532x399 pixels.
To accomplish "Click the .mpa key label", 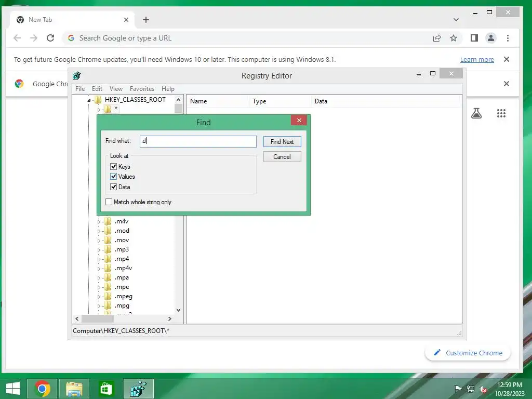I will (122, 277).
